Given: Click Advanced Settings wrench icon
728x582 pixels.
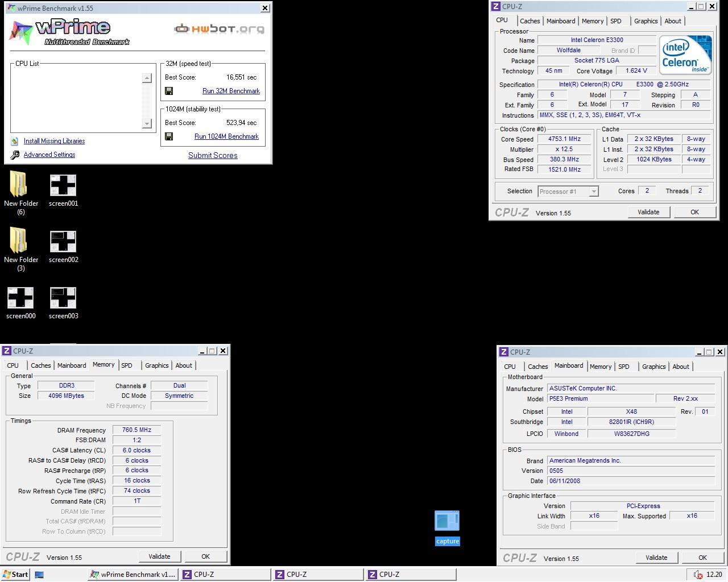Looking at the screenshot, I should (15, 155).
